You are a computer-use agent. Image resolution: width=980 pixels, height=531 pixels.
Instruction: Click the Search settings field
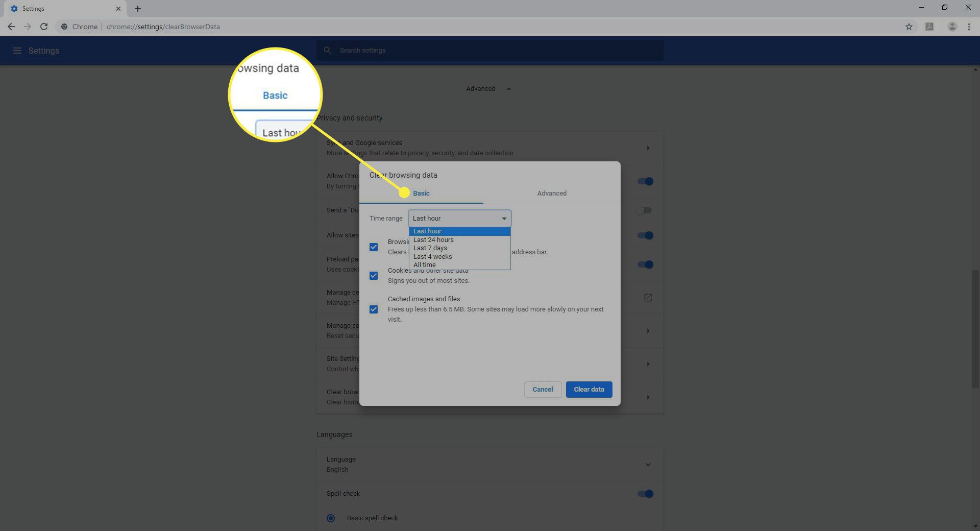click(490, 50)
